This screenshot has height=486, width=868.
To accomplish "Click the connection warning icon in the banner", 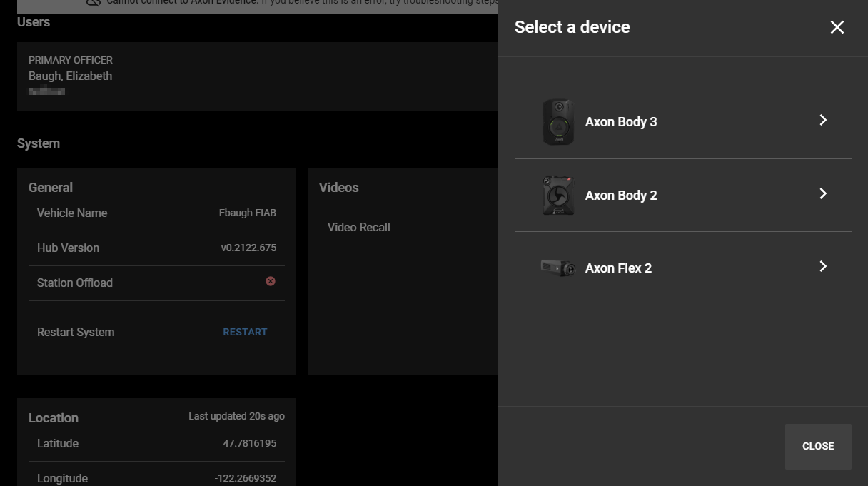I will tap(94, 2).
